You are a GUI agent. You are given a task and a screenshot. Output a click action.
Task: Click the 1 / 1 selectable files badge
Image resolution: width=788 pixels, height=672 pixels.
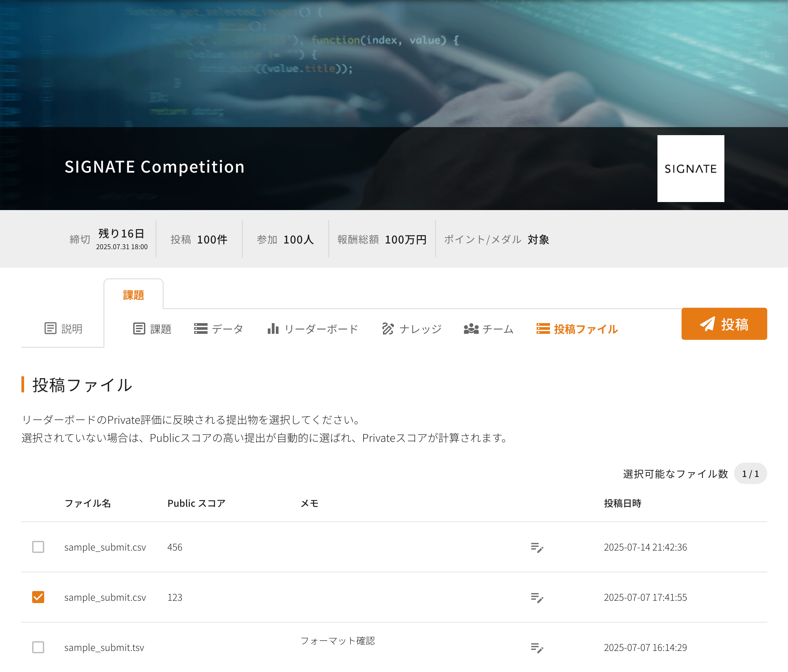tap(750, 474)
